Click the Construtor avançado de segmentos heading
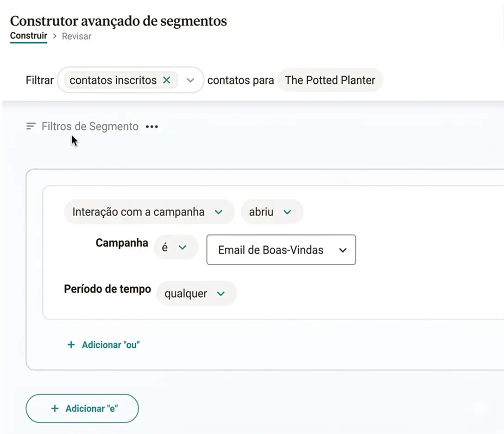Image resolution: width=504 pixels, height=434 pixels. tap(118, 21)
